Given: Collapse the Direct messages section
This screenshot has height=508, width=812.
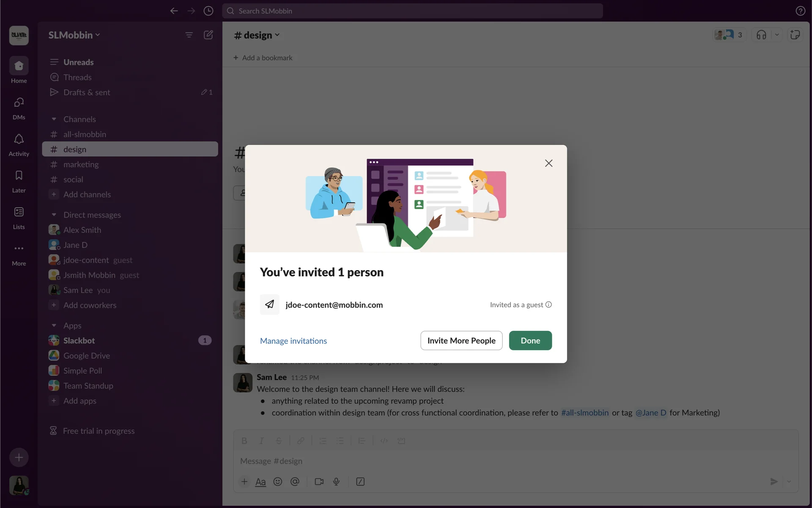Looking at the screenshot, I should (54, 215).
